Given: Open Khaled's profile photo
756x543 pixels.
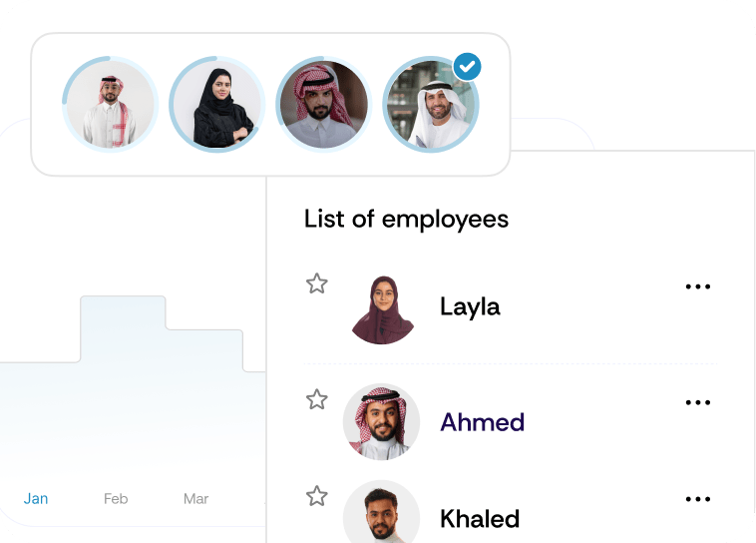Looking at the screenshot, I should 381,514.
